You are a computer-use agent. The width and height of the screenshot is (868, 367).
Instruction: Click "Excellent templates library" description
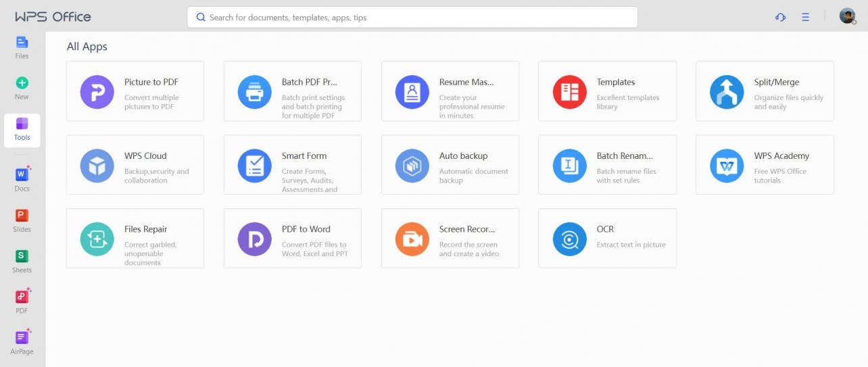[628, 102]
